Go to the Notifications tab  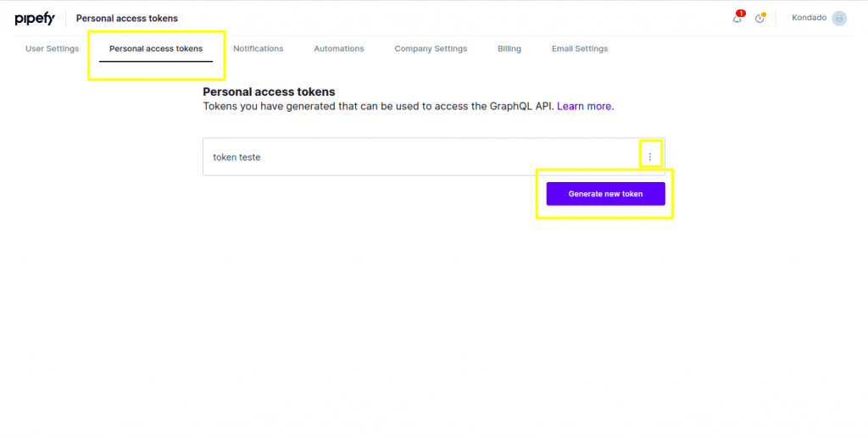[258, 49]
